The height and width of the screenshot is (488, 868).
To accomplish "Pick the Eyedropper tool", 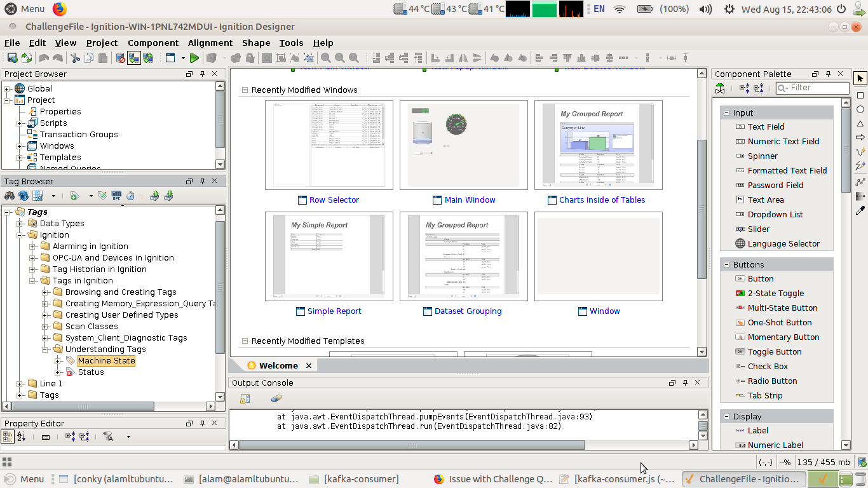I will click(x=860, y=210).
